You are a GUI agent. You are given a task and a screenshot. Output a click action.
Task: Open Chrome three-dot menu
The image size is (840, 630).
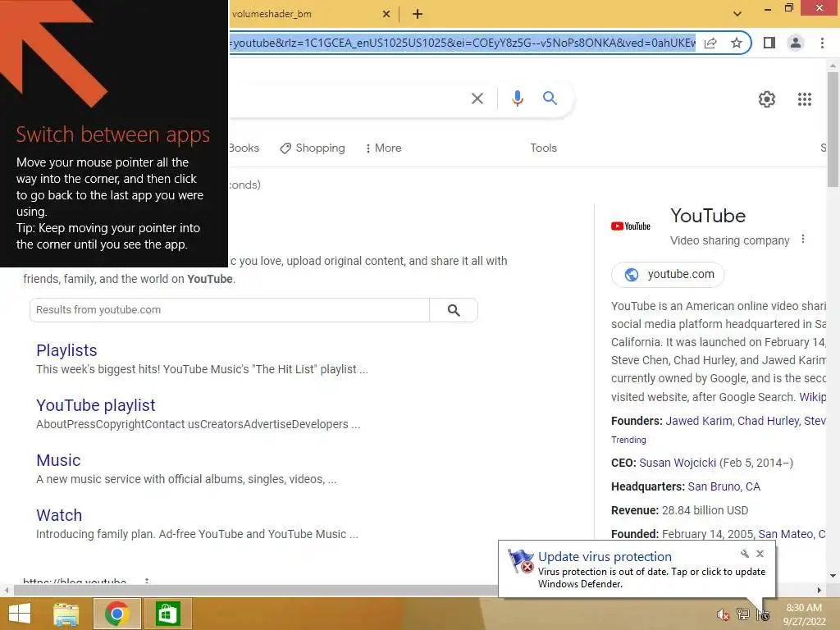822,43
